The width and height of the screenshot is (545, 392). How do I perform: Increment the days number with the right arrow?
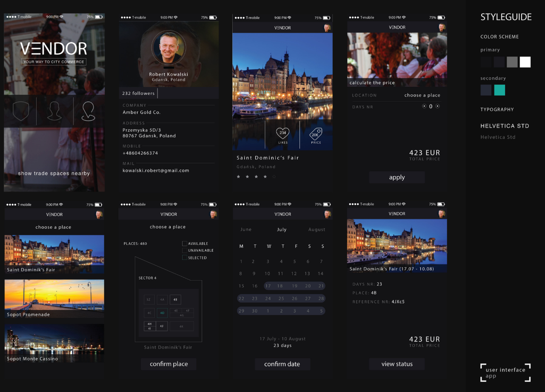pos(437,106)
